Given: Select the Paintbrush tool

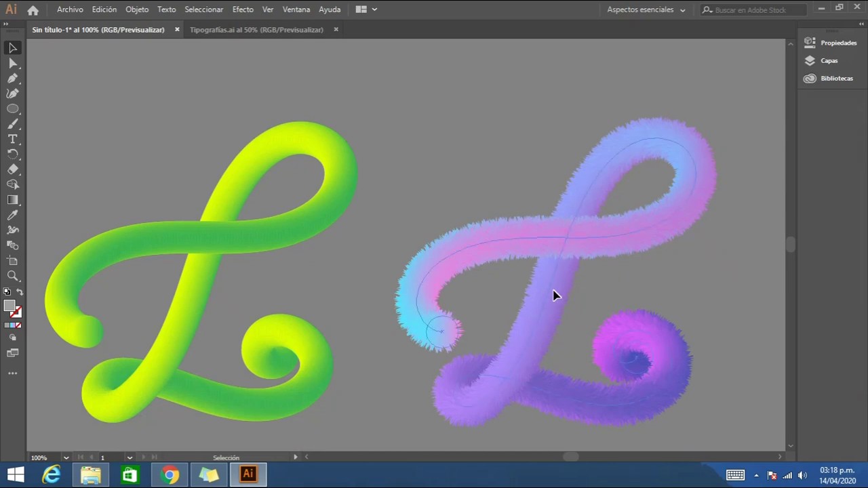Looking at the screenshot, I should (x=13, y=124).
